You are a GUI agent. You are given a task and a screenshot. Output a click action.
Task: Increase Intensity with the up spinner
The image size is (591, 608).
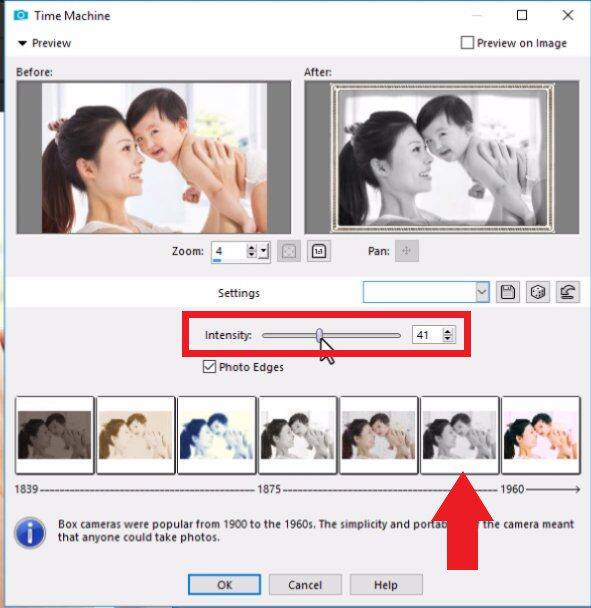(x=448, y=331)
